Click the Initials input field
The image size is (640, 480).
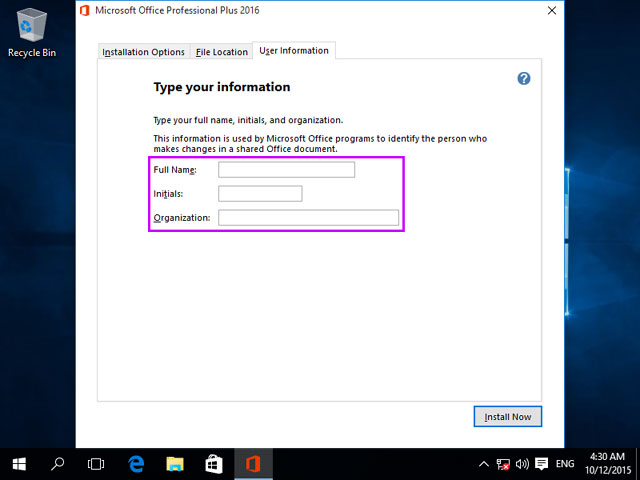click(x=260, y=193)
